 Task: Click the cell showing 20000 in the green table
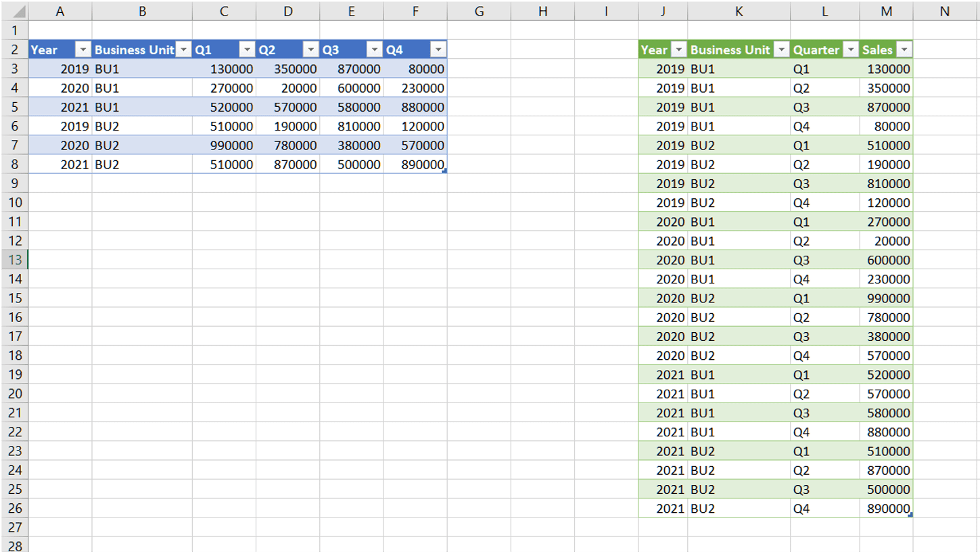pos(886,241)
